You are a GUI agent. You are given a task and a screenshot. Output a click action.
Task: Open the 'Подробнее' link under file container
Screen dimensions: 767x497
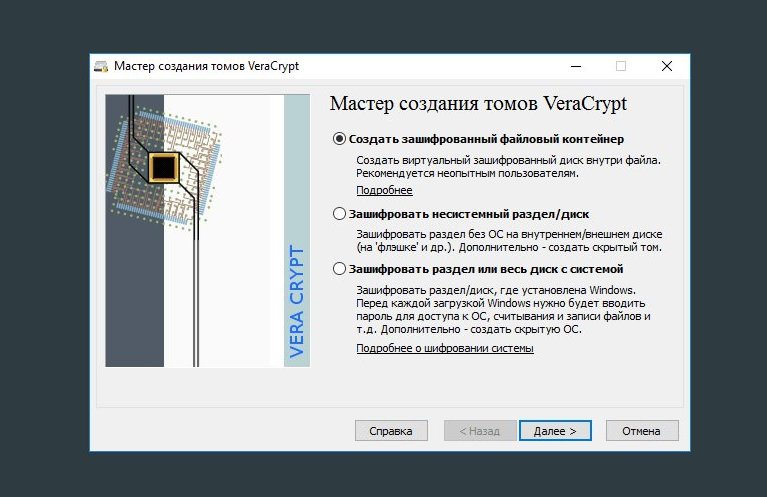point(384,190)
